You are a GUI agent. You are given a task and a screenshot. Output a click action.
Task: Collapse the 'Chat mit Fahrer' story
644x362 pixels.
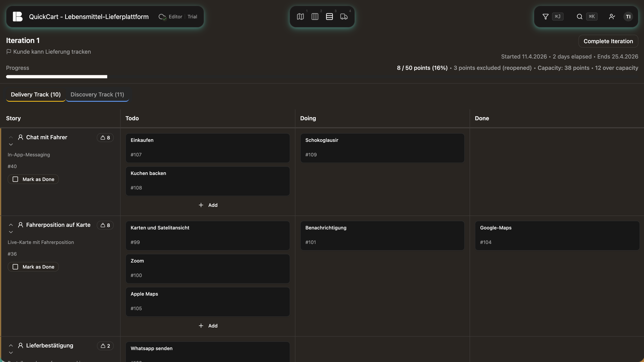(11, 137)
